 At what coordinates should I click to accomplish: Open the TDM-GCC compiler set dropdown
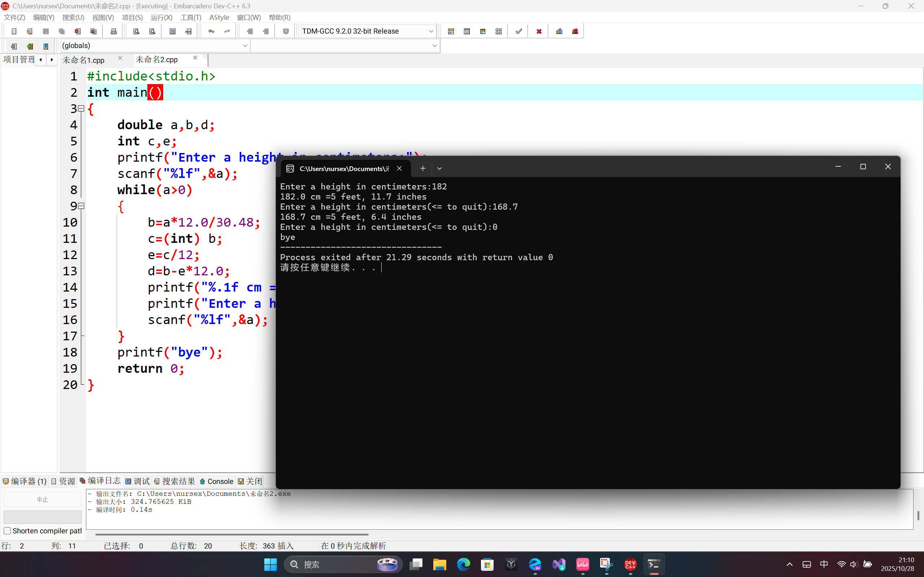pyautogui.click(x=431, y=31)
